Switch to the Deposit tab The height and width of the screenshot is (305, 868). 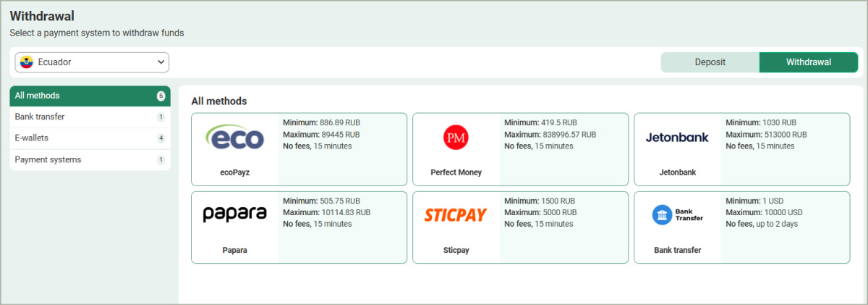[x=710, y=62]
